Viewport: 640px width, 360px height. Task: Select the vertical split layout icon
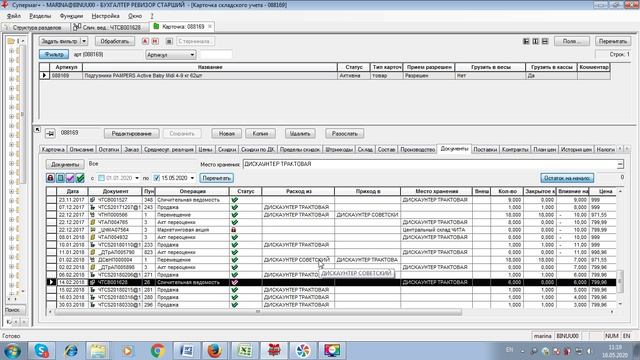(536, 41)
